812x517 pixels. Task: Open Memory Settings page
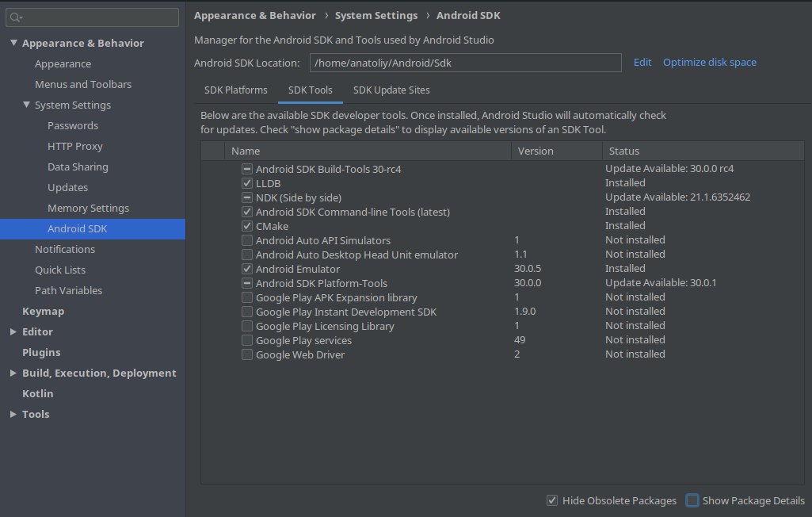[88, 208]
